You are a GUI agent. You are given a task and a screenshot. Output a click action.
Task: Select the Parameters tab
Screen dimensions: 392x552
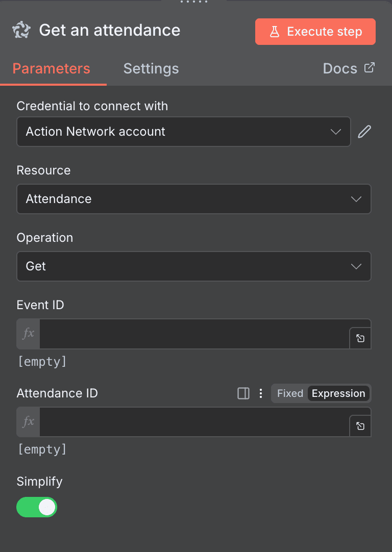pyautogui.click(x=51, y=68)
